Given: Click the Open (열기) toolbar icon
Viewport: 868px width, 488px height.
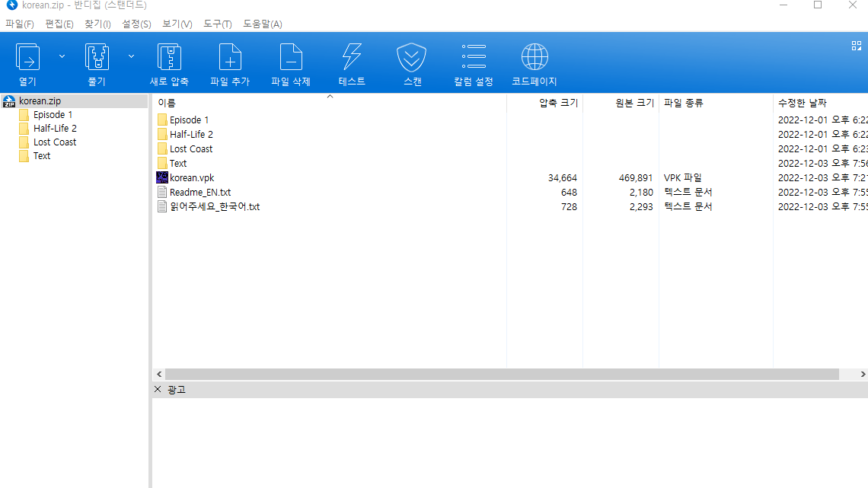Looking at the screenshot, I should [27, 57].
